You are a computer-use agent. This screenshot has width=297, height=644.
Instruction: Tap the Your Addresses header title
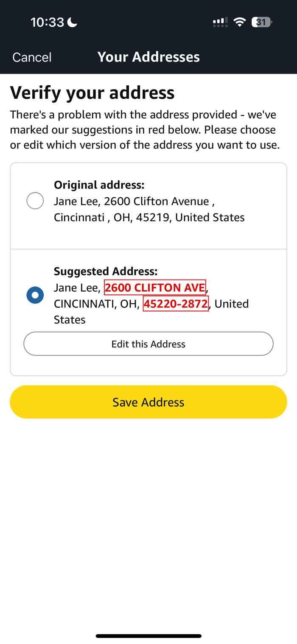click(148, 57)
